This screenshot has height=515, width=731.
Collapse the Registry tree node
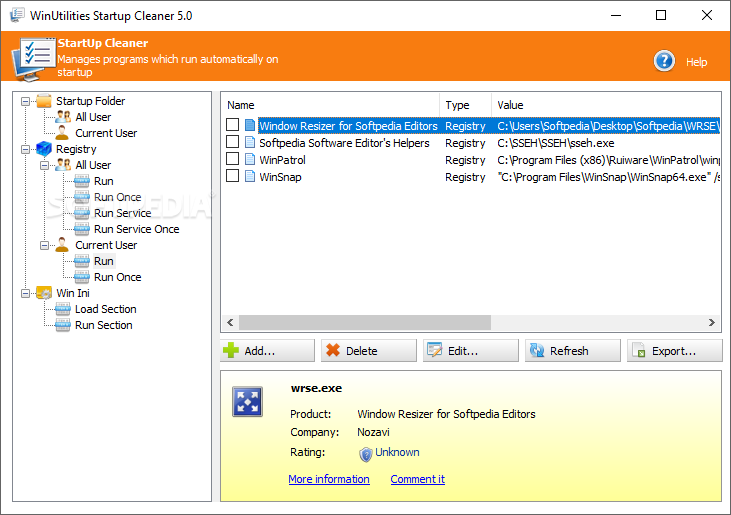tap(26, 149)
